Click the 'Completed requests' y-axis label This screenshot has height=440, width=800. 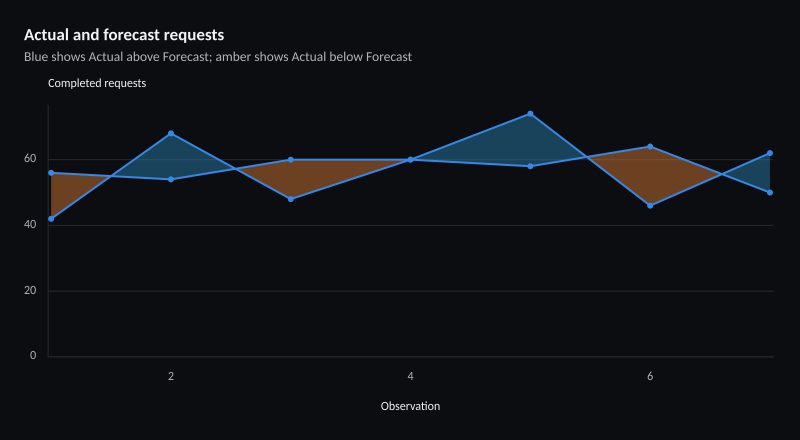tap(97, 83)
